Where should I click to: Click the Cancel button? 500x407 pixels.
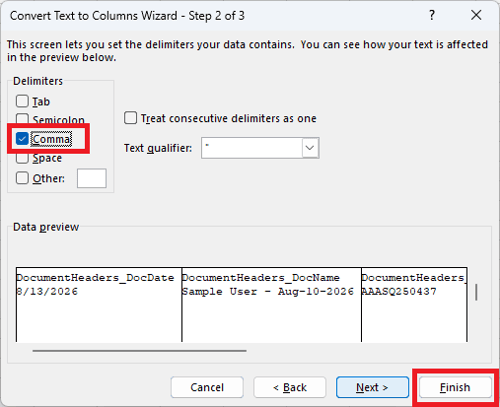pyautogui.click(x=207, y=387)
